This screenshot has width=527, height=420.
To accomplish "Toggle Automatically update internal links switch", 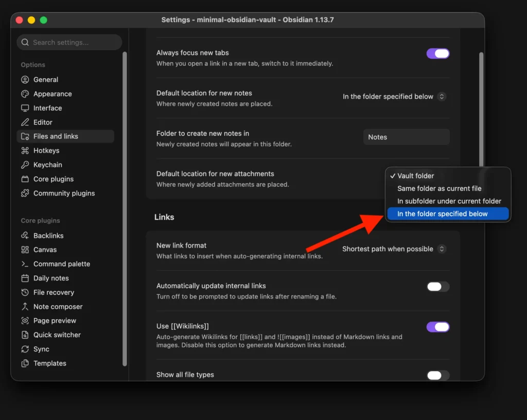I will point(438,287).
